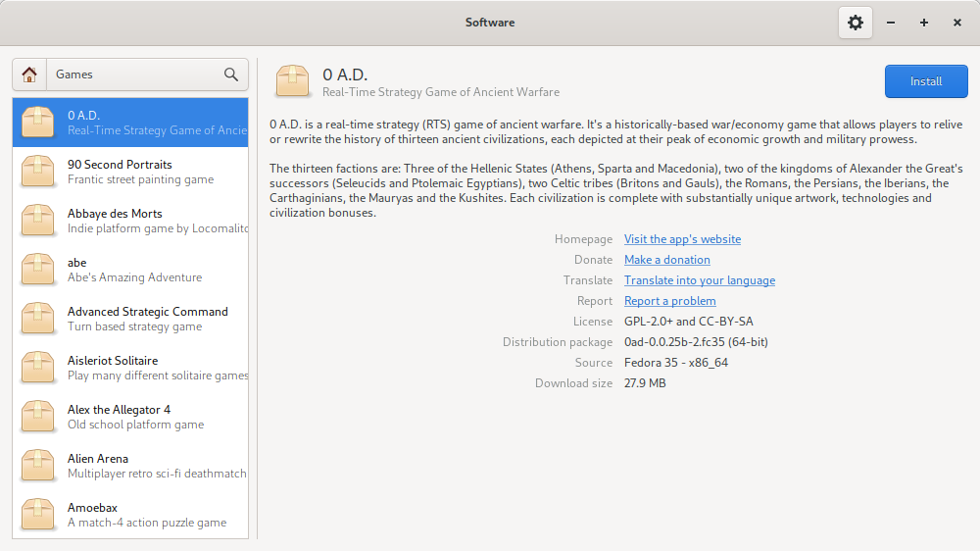Minimize the Software window
980x551 pixels.
[891, 23]
